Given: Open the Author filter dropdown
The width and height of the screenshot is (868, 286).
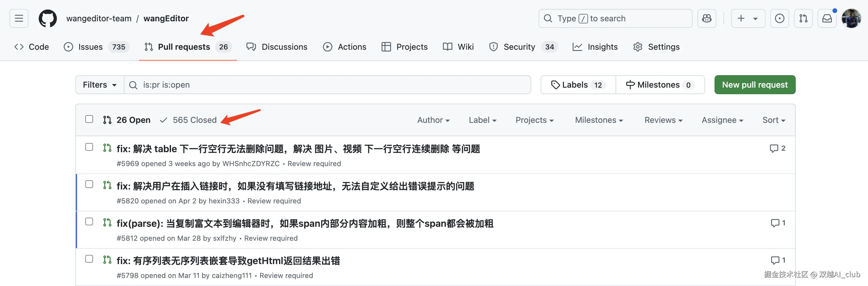Looking at the screenshot, I should click(x=433, y=120).
